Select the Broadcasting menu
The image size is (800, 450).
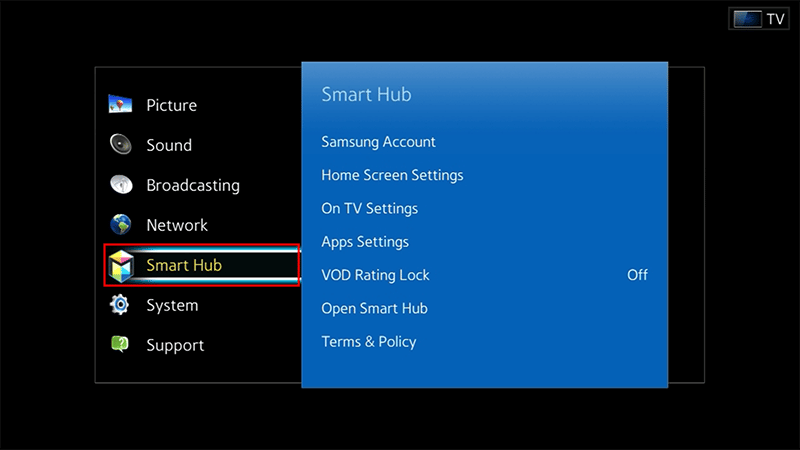(x=193, y=185)
